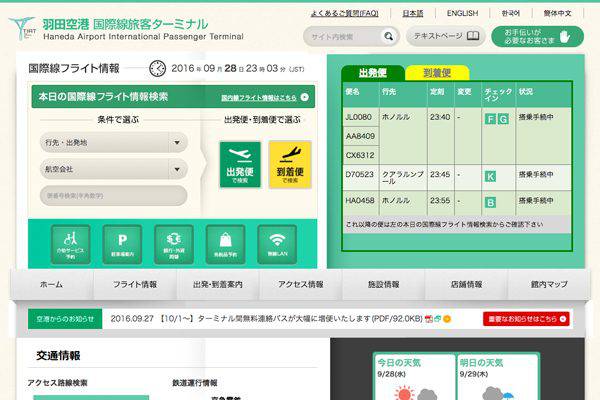This screenshot has width=600, height=400.
Task: Open 出発・到着案内 in the main navigation
Action: (x=218, y=284)
